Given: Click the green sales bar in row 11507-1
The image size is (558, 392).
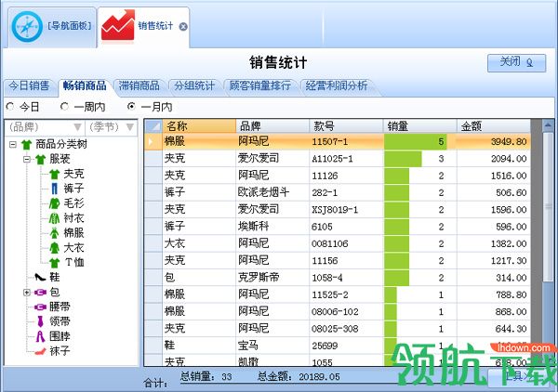Looking at the screenshot, I should pos(416,141).
